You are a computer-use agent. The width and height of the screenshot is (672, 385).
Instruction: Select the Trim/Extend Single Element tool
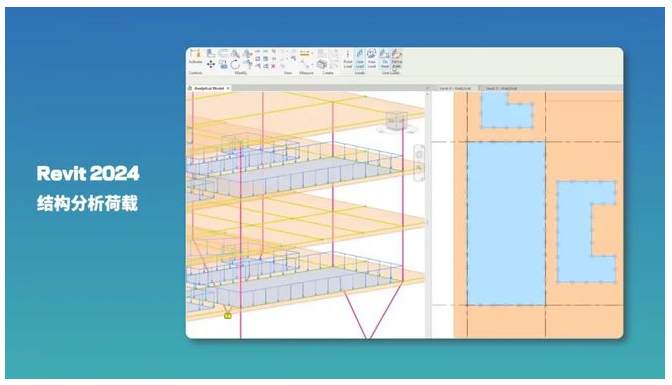pyautogui.click(x=257, y=66)
